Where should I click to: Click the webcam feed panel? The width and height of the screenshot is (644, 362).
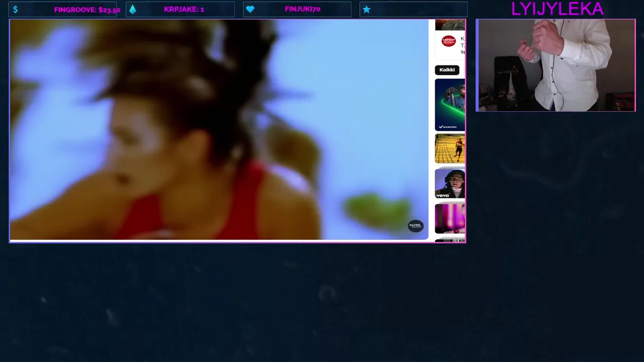pos(555,65)
